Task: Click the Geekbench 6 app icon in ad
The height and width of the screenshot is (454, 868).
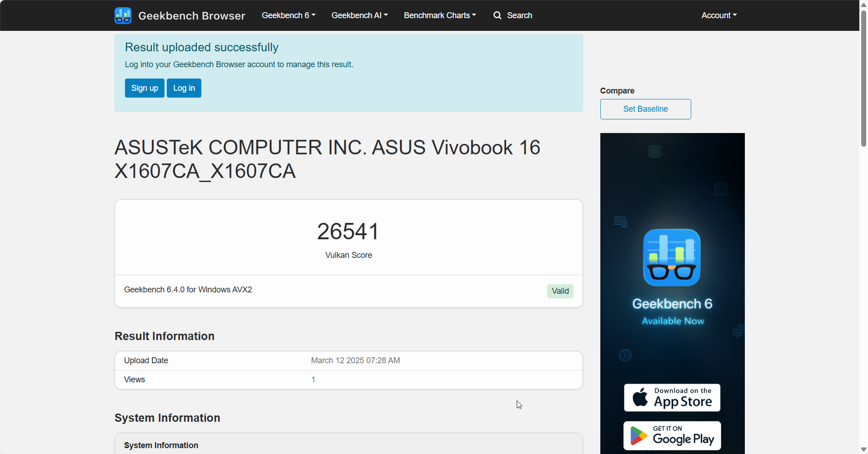Action: 672,257
